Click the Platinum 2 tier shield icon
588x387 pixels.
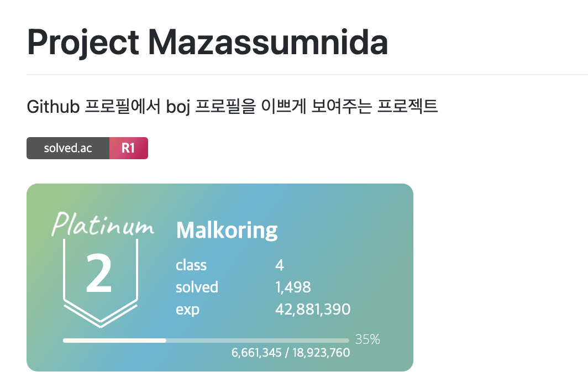pyautogui.click(x=101, y=283)
